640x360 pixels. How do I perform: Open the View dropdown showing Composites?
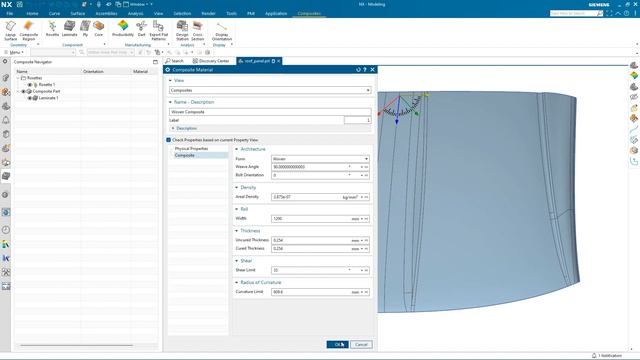(270, 90)
